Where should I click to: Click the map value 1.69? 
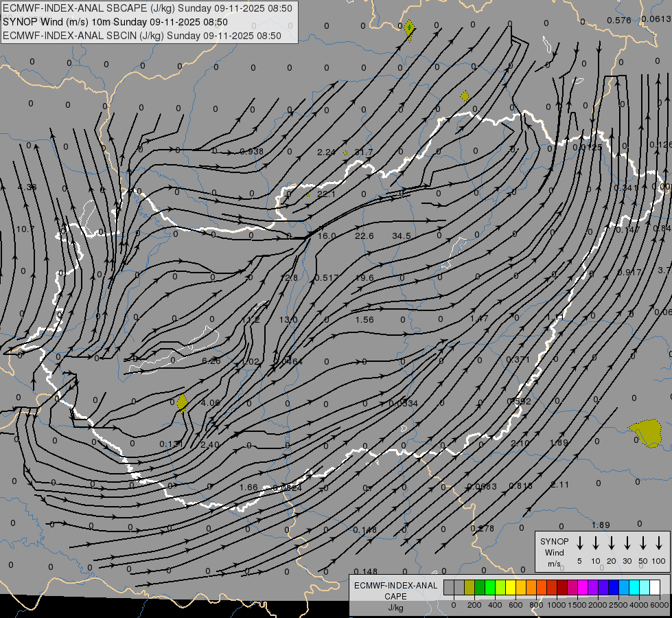(559, 443)
